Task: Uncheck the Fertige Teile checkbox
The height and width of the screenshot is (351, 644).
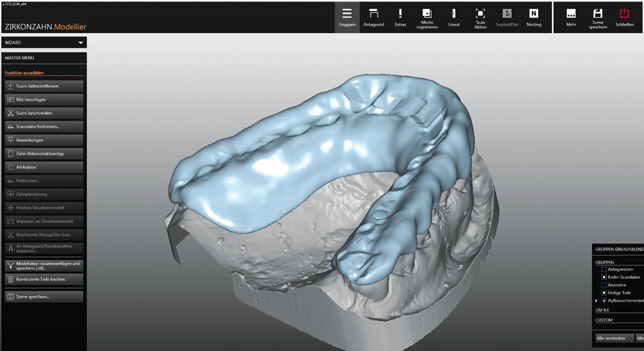Action: [604, 293]
